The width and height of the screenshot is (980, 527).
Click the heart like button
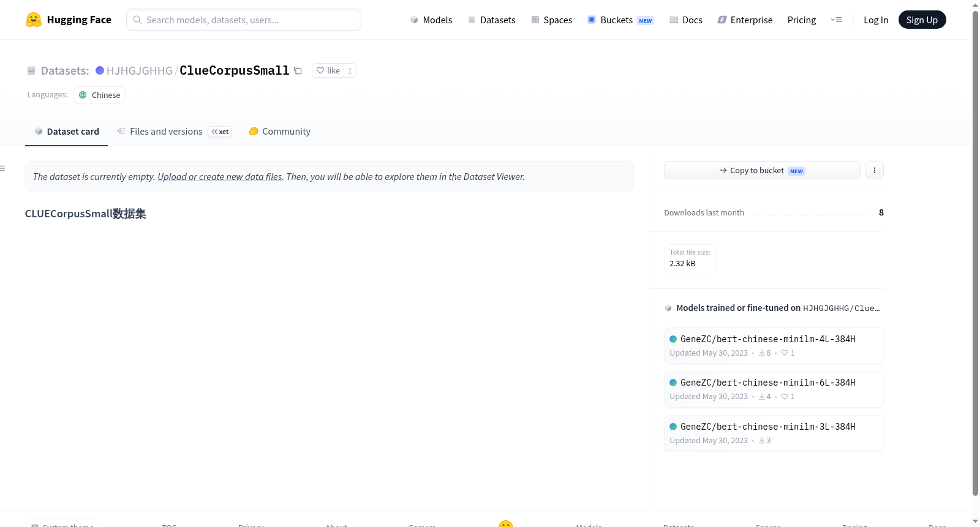click(x=328, y=70)
